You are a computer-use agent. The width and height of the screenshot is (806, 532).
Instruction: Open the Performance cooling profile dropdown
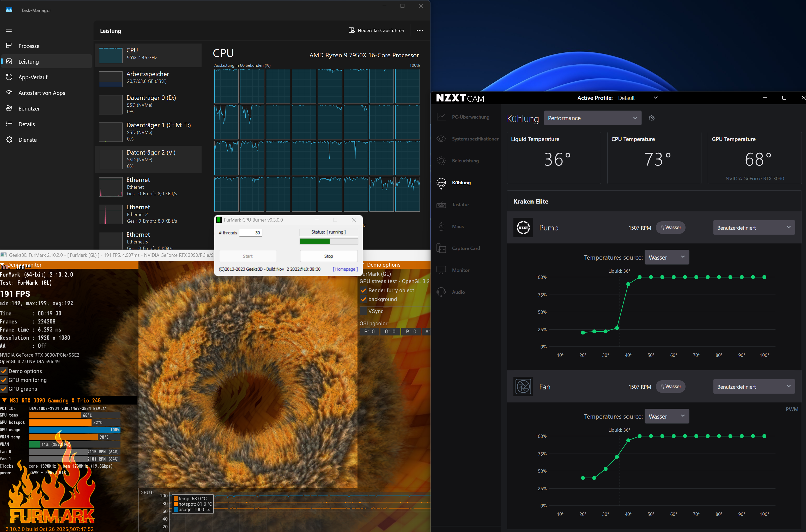click(x=592, y=118)
